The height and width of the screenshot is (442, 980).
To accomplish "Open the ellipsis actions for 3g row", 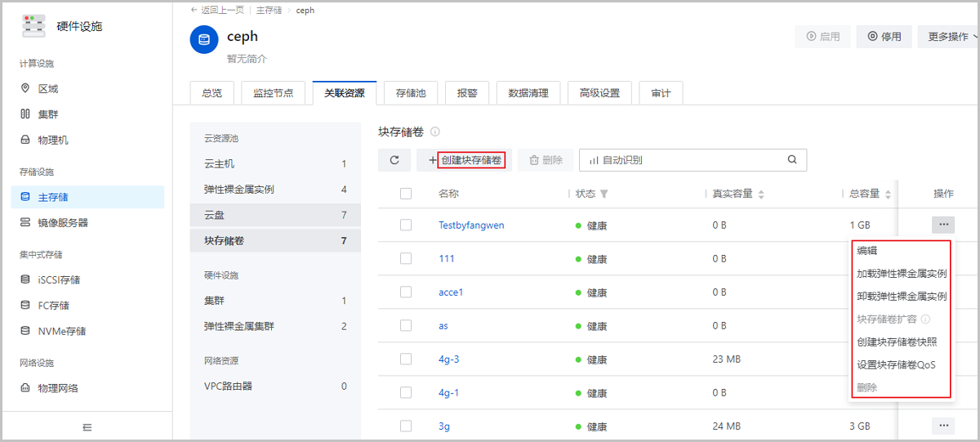I will [942, 426].
